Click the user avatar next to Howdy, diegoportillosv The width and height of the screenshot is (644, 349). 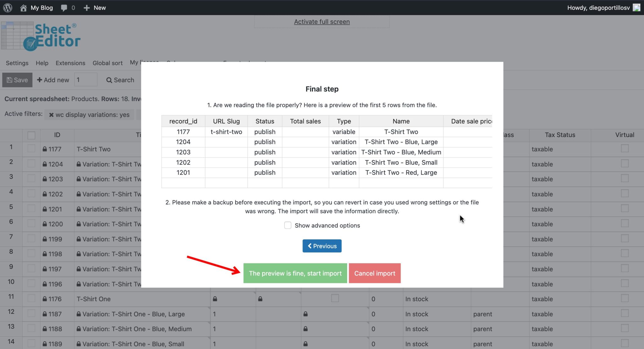pyautogui.click(x=636, y=7)
